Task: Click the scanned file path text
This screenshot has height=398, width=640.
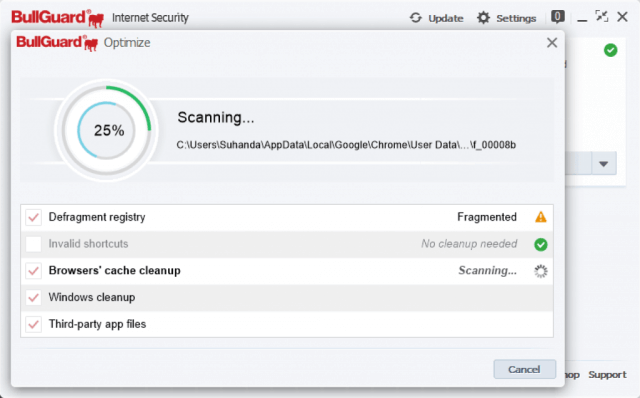Action: point(346,145)
